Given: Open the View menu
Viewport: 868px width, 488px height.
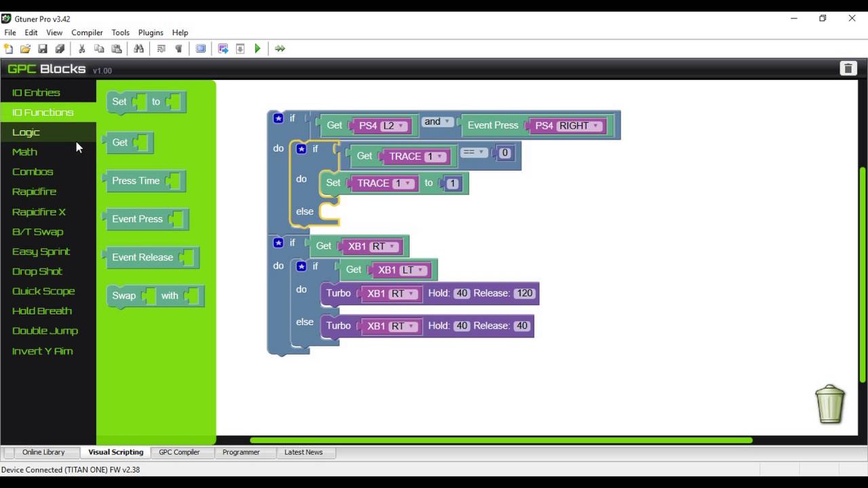Looking at the screenshot, I should click(x=54, y=33).
